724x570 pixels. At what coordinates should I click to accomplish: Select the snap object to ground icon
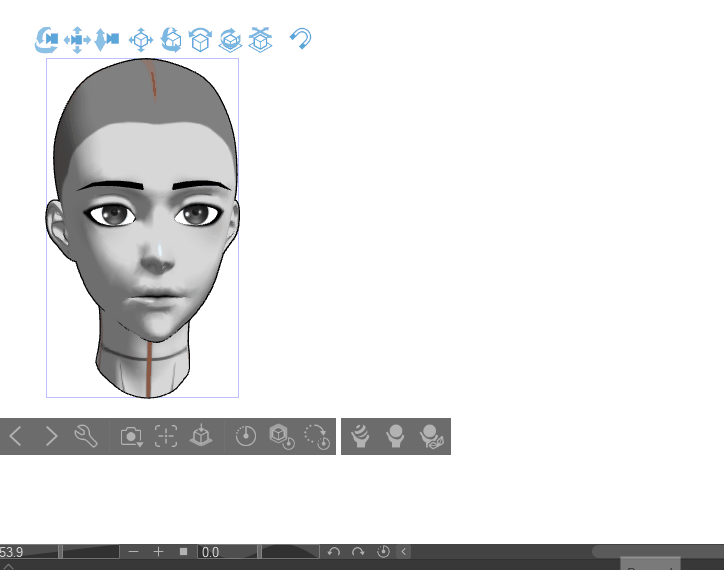click(260, 40)
